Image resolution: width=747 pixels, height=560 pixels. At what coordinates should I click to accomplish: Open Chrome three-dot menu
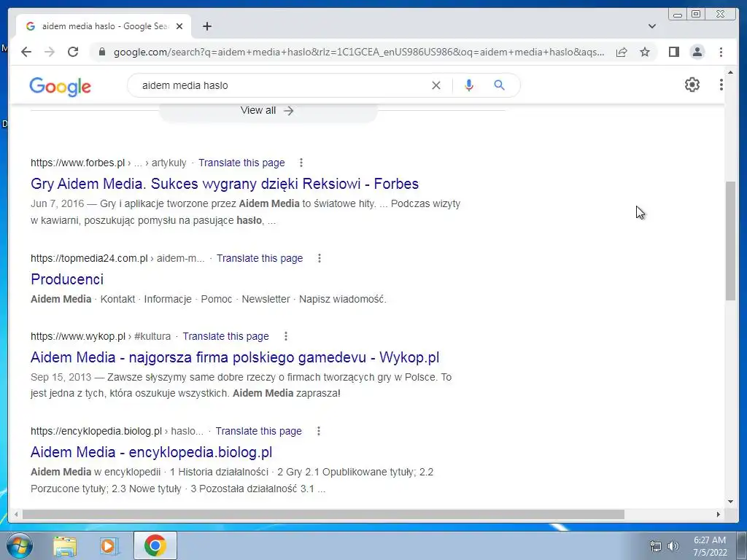tap(721, 52)
